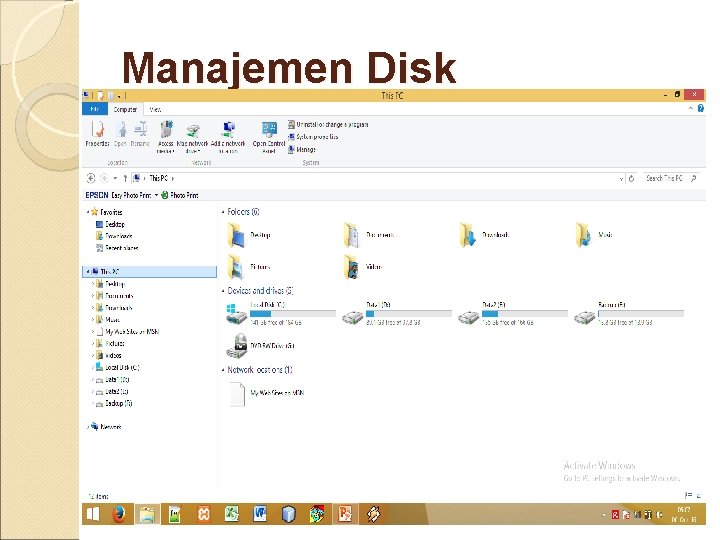Click the taskbar clock
This screenshot has height=540, width=720.
(x=684, y=514)
